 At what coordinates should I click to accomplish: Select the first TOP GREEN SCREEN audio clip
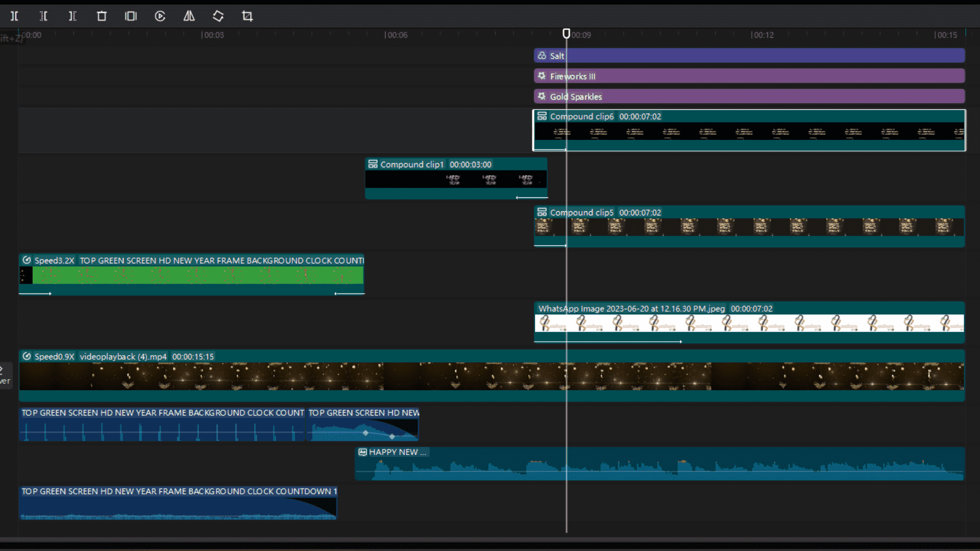[x=162, y=424]
